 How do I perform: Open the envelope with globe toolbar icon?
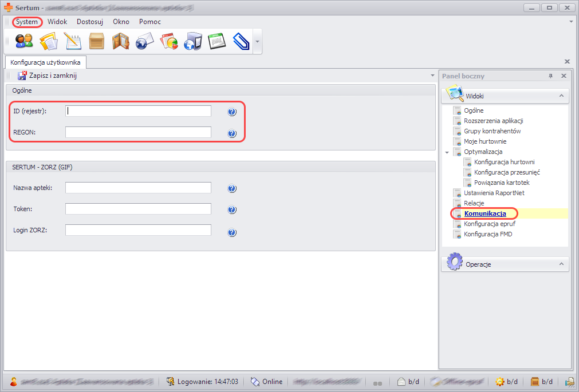click(145, 41)
